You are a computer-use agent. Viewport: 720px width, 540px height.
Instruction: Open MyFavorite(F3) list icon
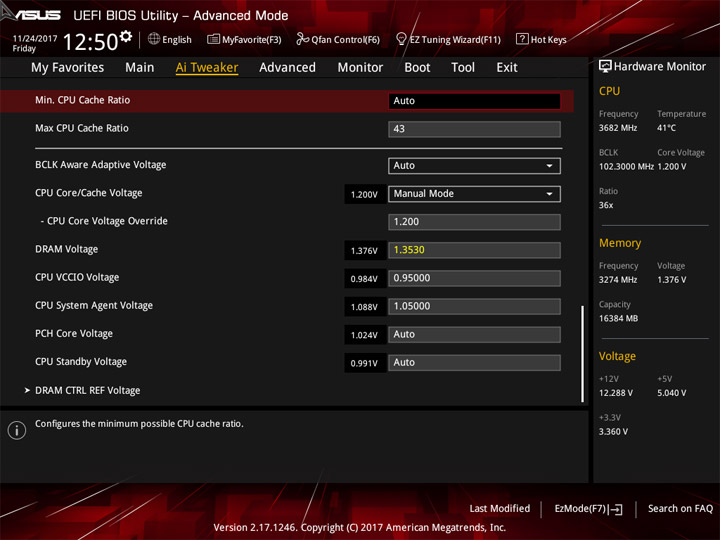[x=213, y=39]
